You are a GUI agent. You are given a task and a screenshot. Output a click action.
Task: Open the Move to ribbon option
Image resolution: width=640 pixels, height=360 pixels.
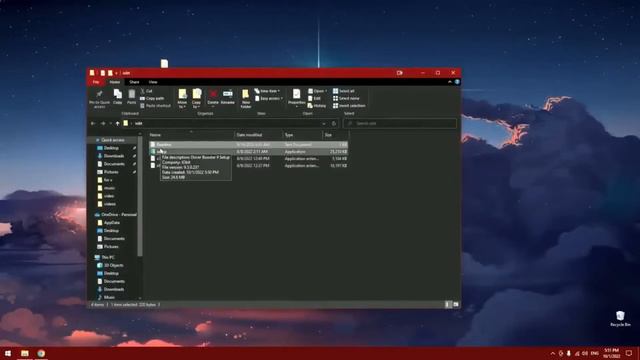182,99
